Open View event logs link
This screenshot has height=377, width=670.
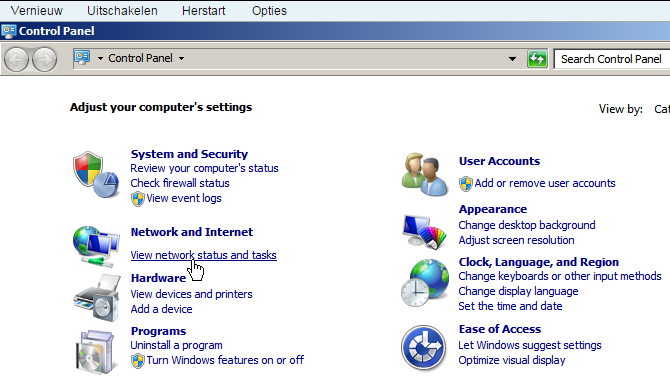184,198
